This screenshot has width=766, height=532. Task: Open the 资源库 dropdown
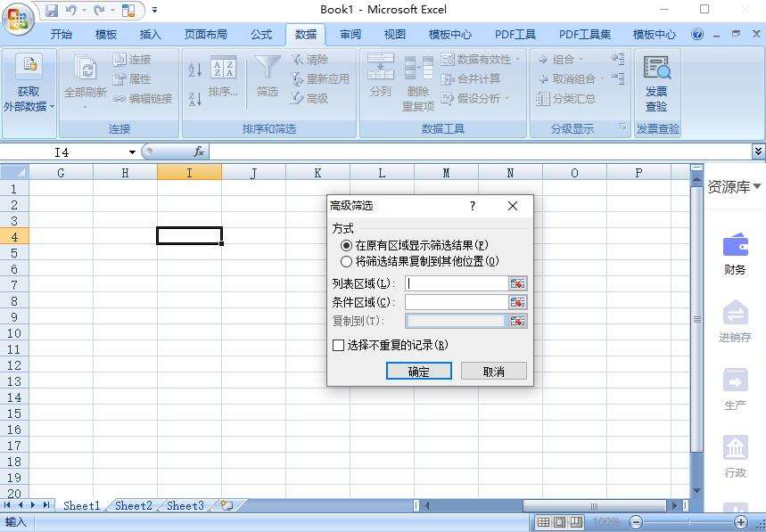pyautogui.click(x=734, y=186)
